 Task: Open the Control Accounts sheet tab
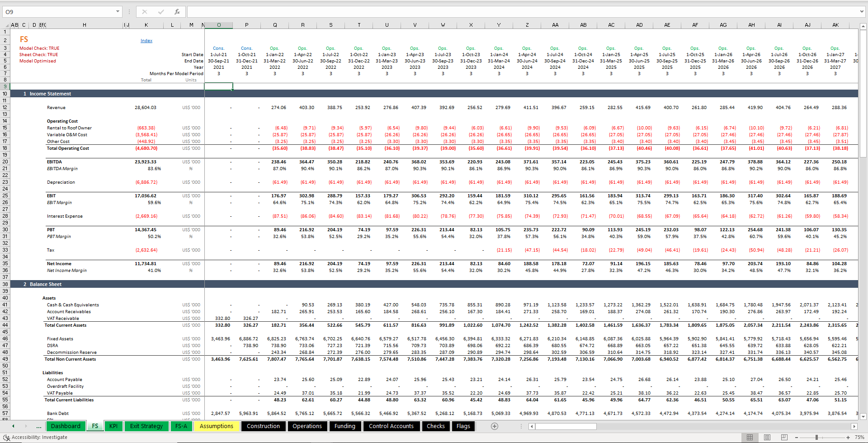tap(391, 426)
